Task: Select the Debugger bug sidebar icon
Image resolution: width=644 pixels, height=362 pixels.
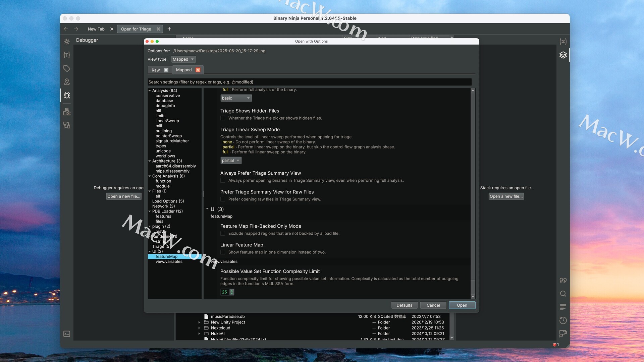Action: (x=67, y=95)
